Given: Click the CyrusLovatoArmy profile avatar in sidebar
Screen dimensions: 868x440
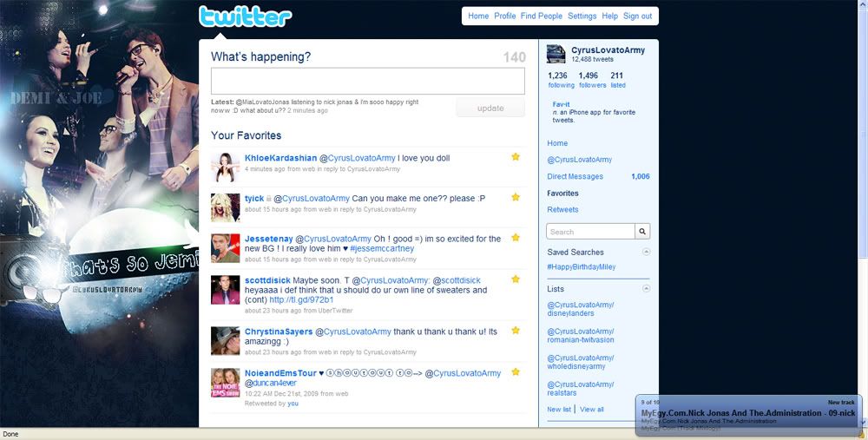Looking at the screenshot, I should point(556,55).
